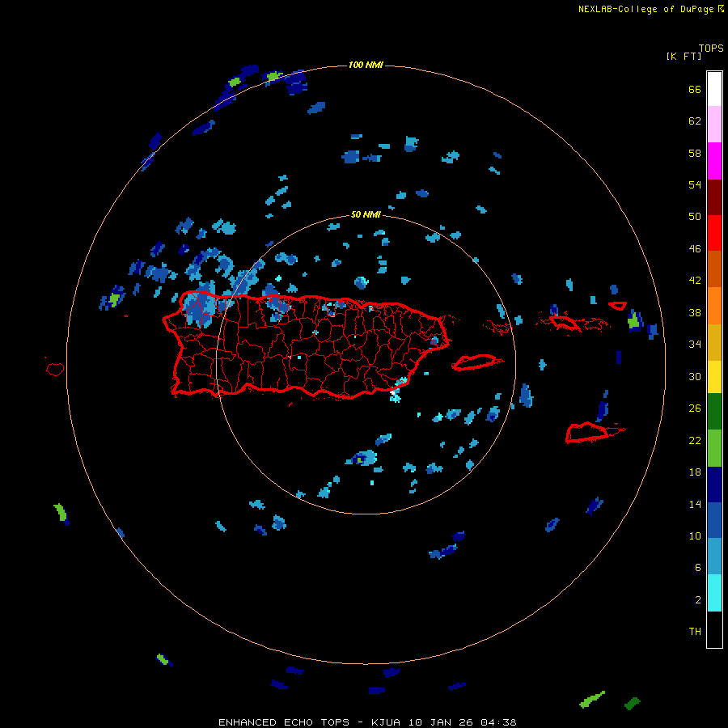The image size is (728, 728).
Task: Pick the bright red legend swatch
Action: [714, 233]
